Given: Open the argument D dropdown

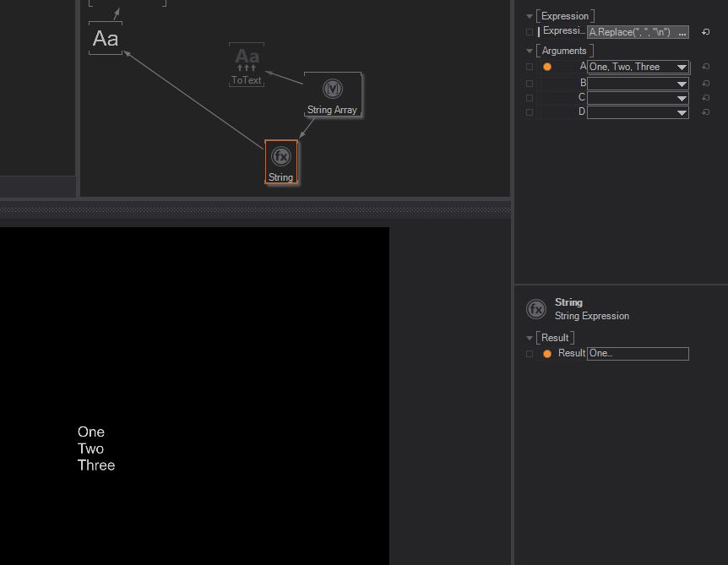Looking at the screenshot, I should 681,112.
